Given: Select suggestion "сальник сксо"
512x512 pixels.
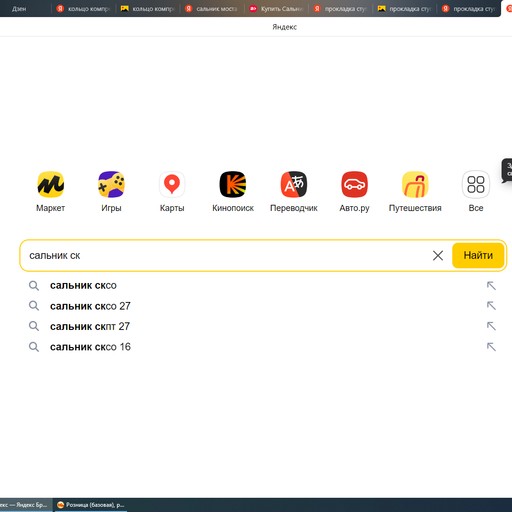Looking at the screenshot, I should coord(83,285).
